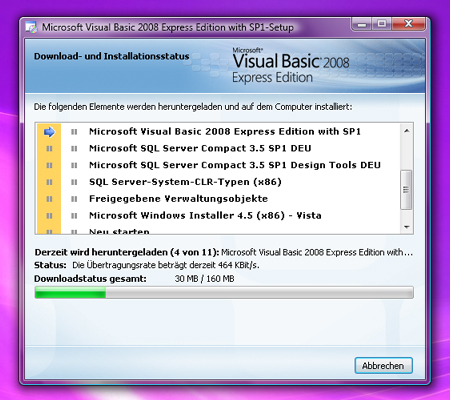Click pending icon in yellow column beside Design Tools DEU
Image resolution: width=450 pixels, height=400 pixels.
(49, 165)
